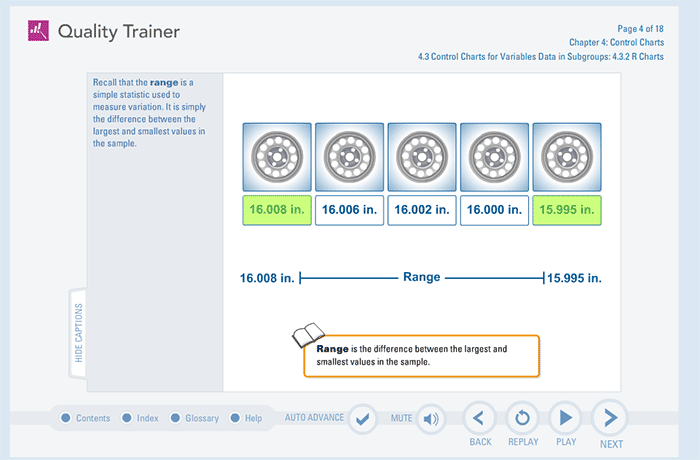Go back to the previous page
Image resolution: width=700 pixels, height=460 pixels.
(480, 418)
